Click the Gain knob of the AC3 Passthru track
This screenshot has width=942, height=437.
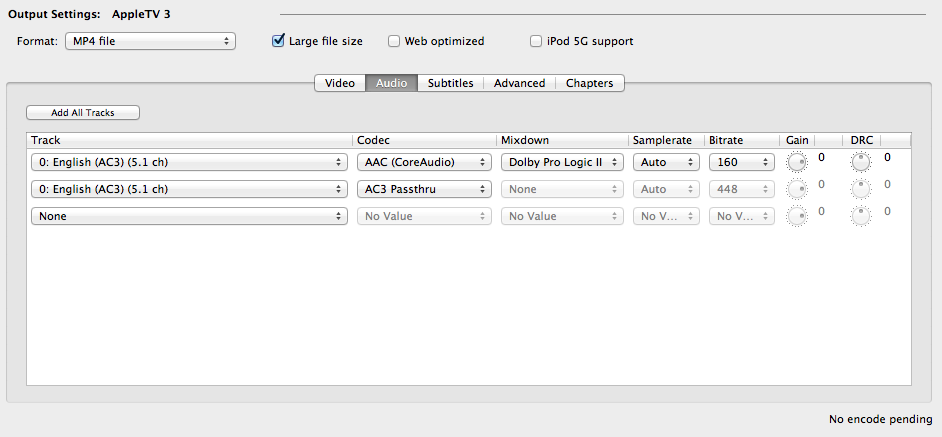click(x=797, y=189)
